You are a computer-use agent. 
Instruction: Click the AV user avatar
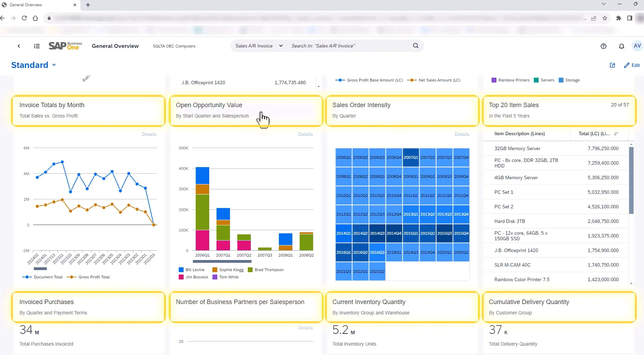[637, 46]
